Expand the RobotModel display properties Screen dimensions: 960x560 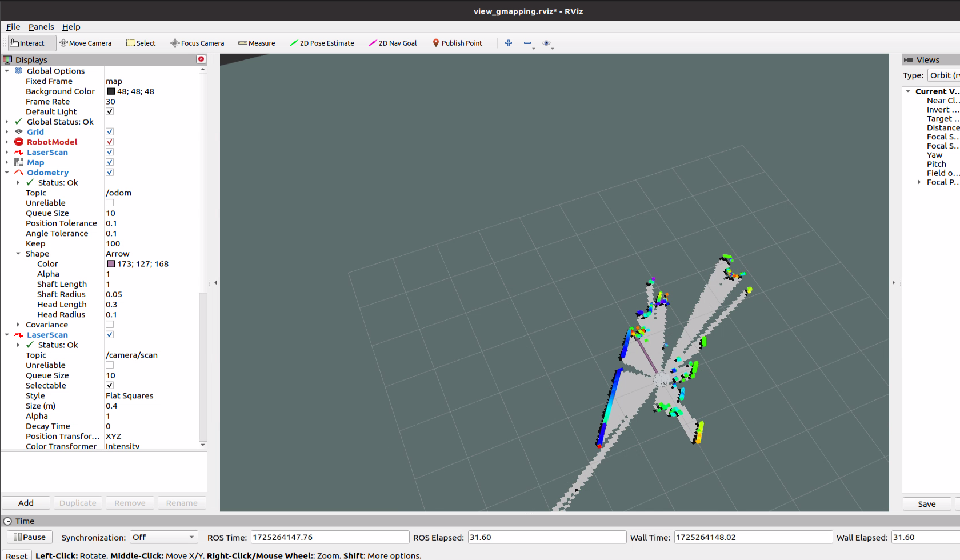click(7, 142)
